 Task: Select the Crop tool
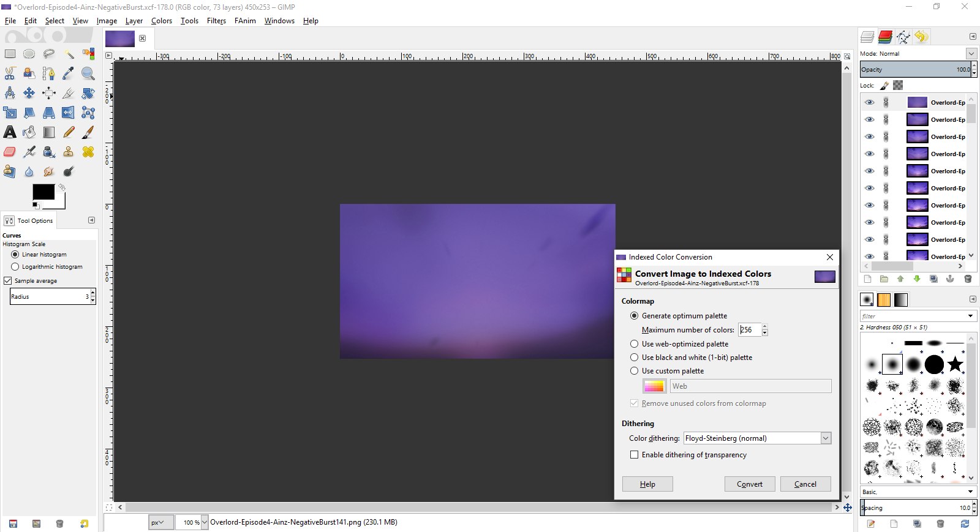69,93
